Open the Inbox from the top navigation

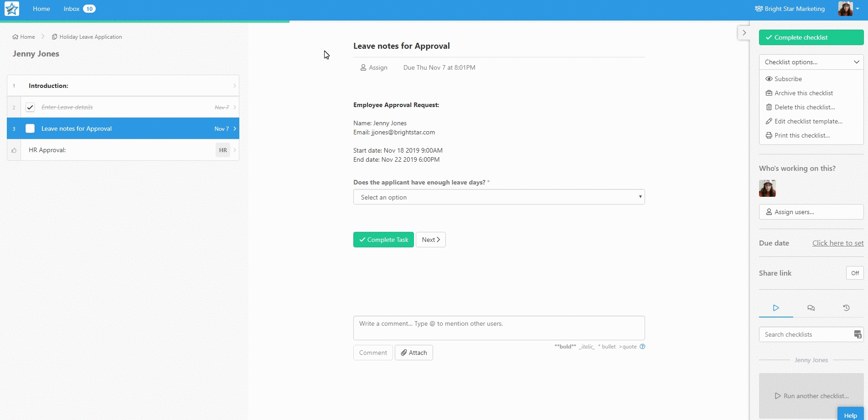point(71,9)
